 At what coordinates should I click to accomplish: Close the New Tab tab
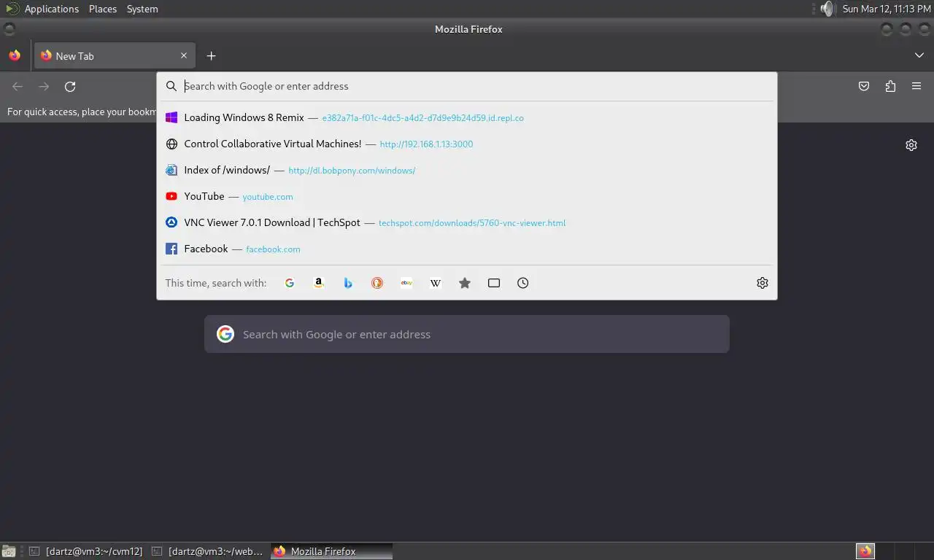(x=184, y=55)
